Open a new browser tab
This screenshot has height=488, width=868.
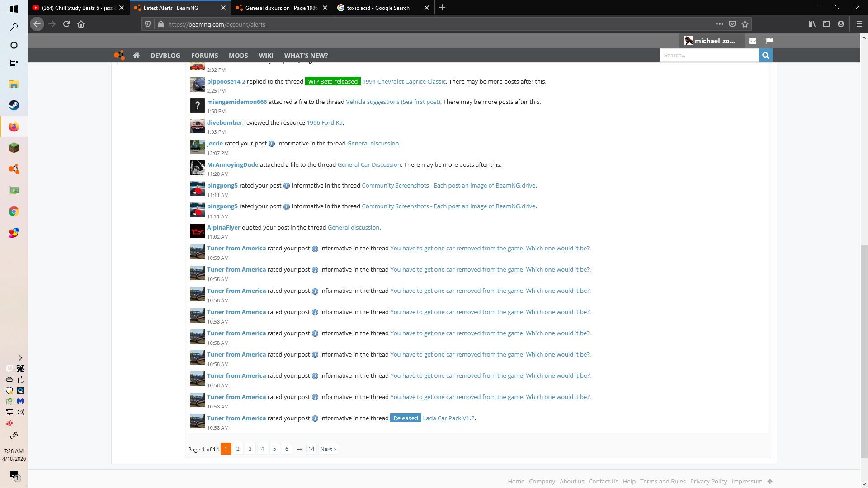[442, 8]
